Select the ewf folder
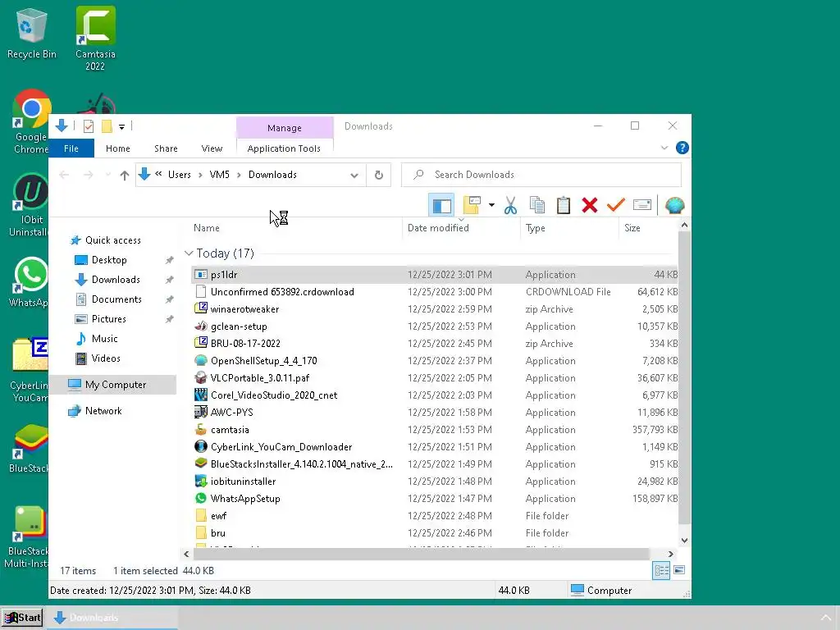 (434, 516)
